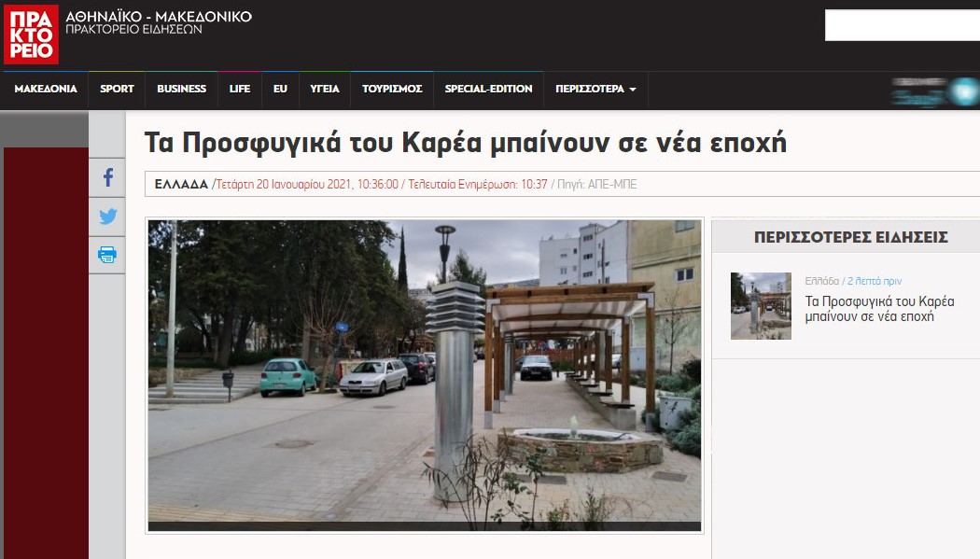Open SPECIAL-EDITION page
The image size is (980, 559).
[x=488, y=90]
